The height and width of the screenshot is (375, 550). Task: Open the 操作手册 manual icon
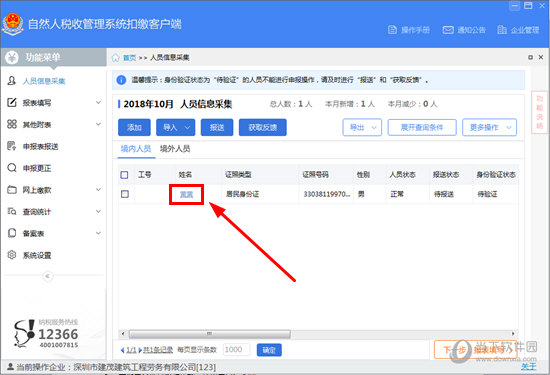pyautogui.click(x=392, y=30)
